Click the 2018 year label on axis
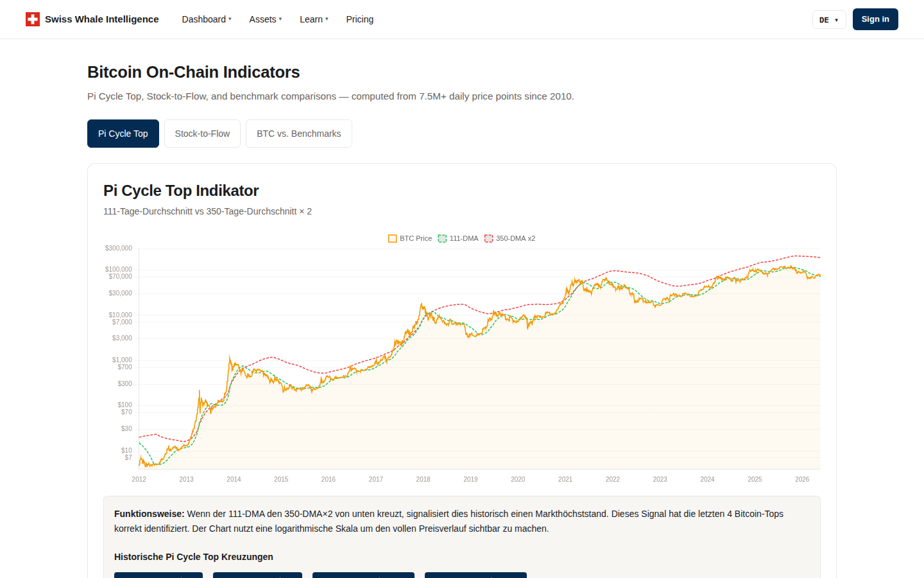The width and height of the screenshot is (924, 578). (424, 479)
